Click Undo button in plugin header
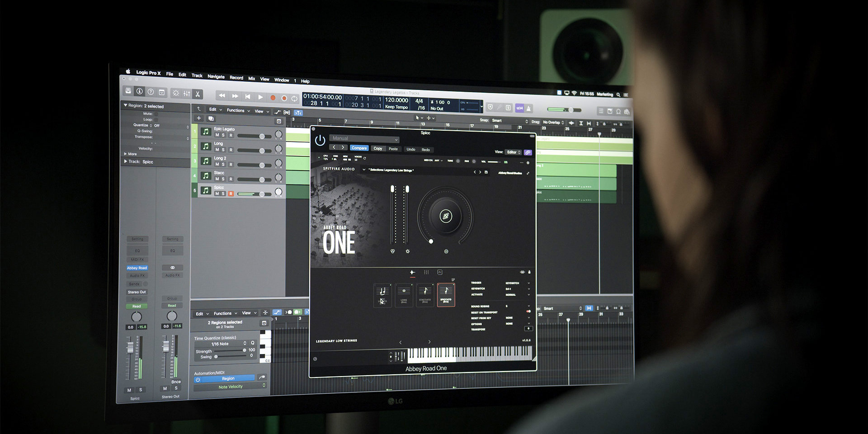Image resolution: width=868 pixels, height=434 pixels. click(410, 149)
